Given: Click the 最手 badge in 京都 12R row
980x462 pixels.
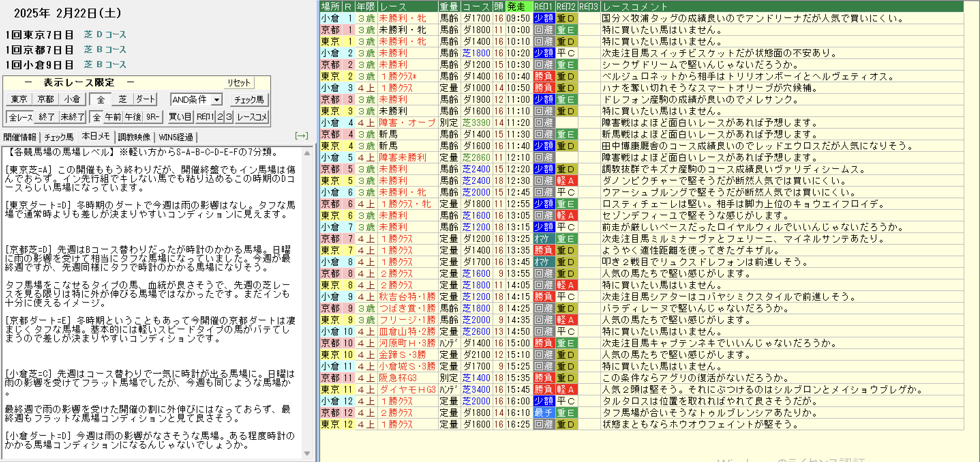Looking at the screenshot, I should pos(544,413).
